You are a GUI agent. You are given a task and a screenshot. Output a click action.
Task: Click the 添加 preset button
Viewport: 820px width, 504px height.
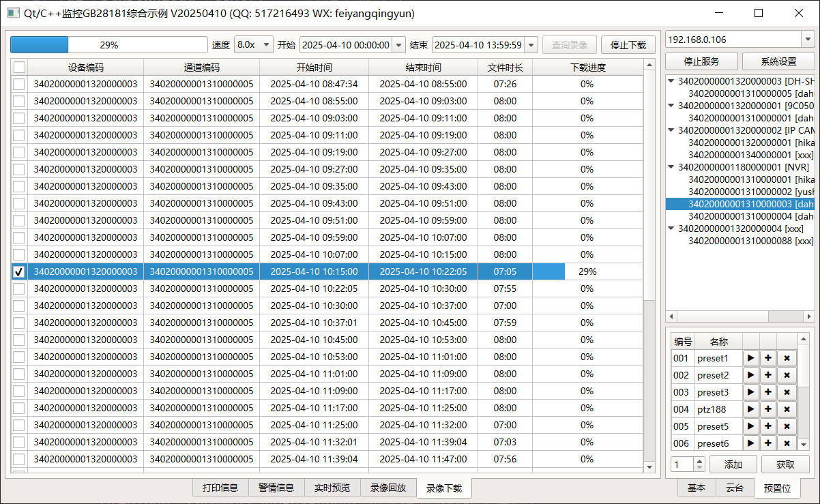tap(733, 464)
